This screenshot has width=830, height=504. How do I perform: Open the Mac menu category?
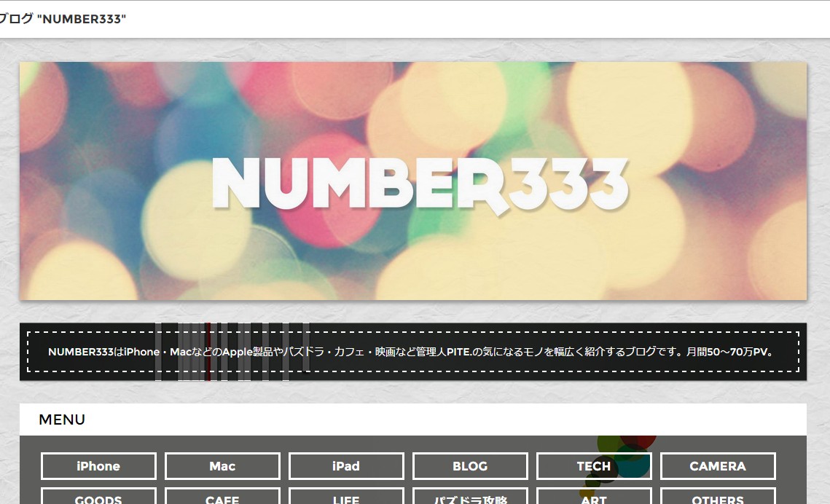(x=222, y=466)
